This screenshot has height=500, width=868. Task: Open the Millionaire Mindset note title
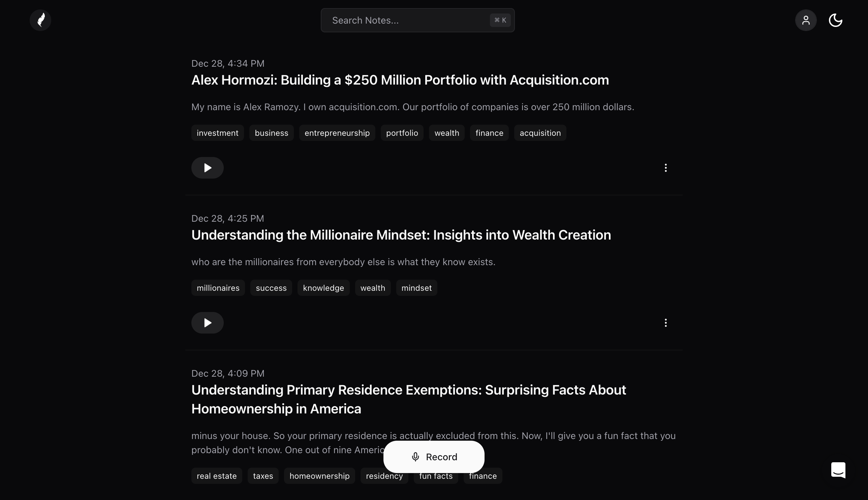pos(401,235)
